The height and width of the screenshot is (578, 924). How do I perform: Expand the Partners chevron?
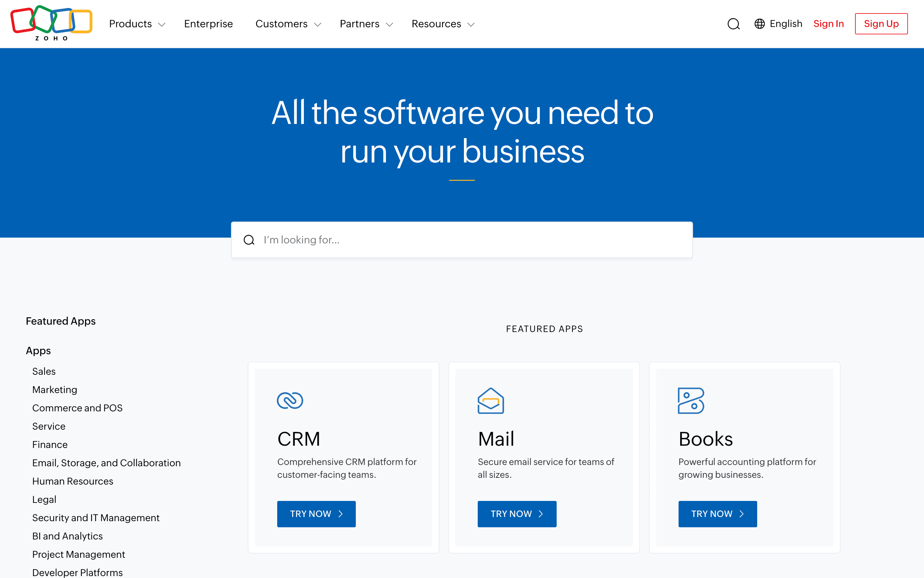(389, 24)
